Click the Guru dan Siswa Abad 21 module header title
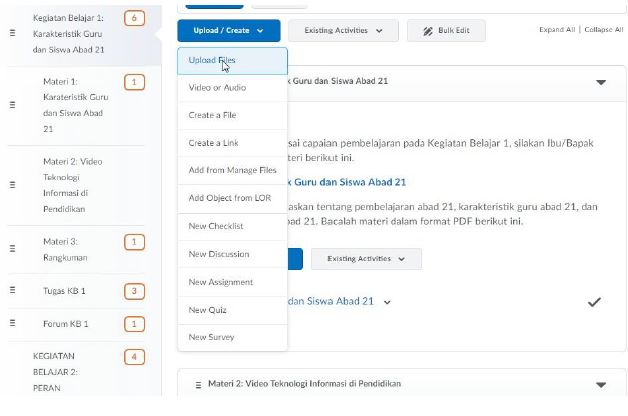Screen dimensions: 628x416 tap(338, 81)
